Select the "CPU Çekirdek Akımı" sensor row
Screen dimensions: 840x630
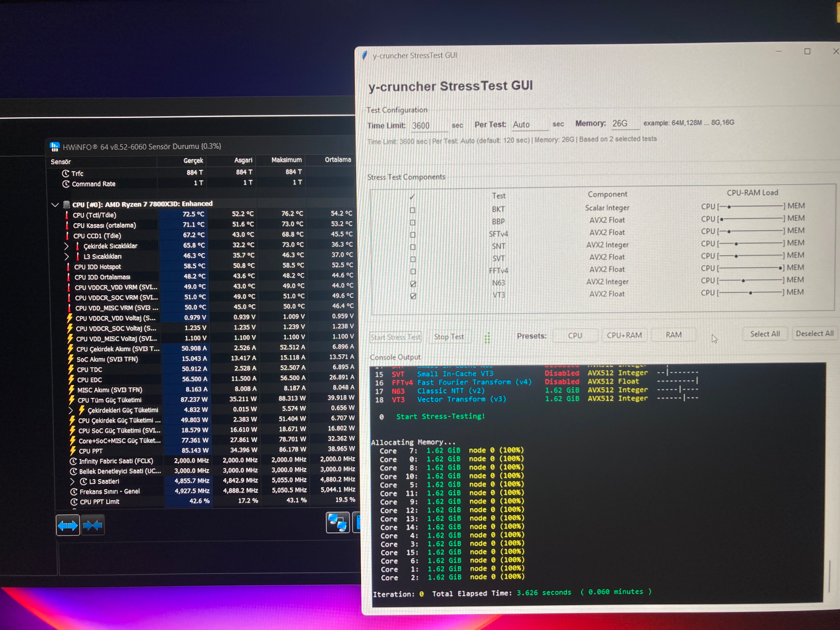(211, 349)
